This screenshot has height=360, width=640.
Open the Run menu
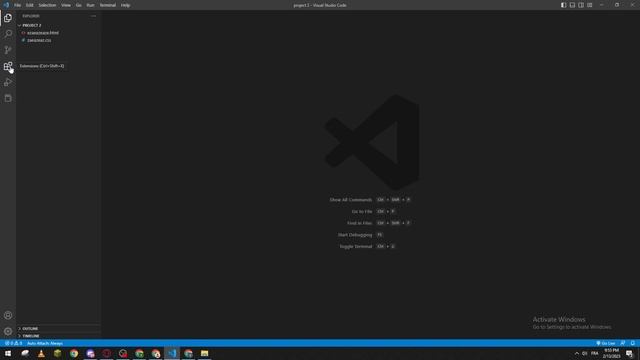[x=90, y=5]
